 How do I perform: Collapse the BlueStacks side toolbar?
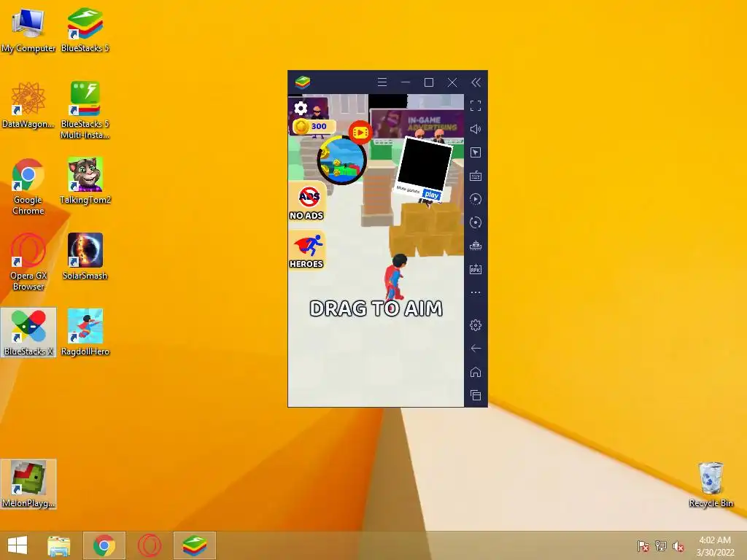[476, 82]
